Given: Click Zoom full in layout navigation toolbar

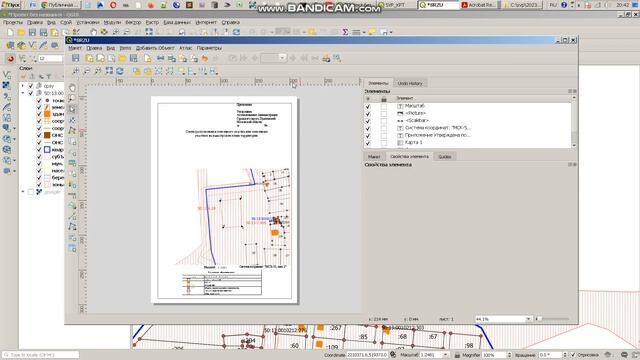Looking at the screenshot, I should [x=109, y=71].
